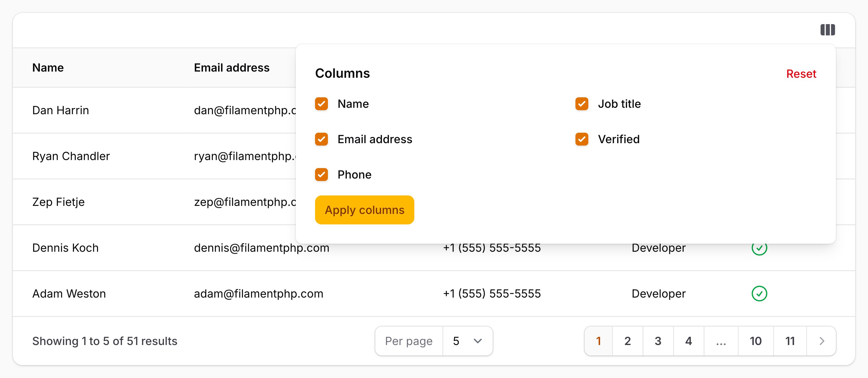Click Adam Weston's phone number
Screen dimensions: 868x378
click(x=492, y=294)
